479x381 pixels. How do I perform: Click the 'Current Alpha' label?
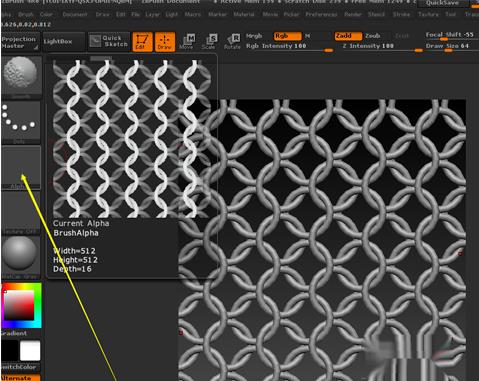[81, 223]
